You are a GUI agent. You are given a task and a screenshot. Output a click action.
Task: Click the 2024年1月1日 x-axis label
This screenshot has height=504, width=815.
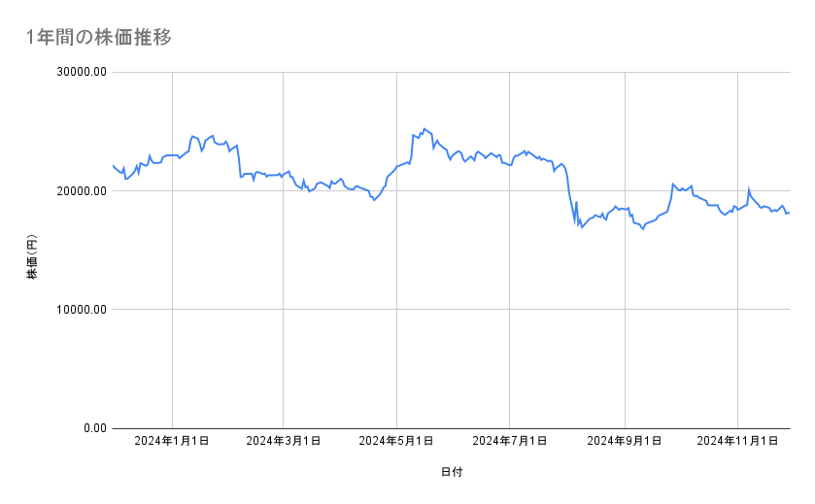coord(172,442)
